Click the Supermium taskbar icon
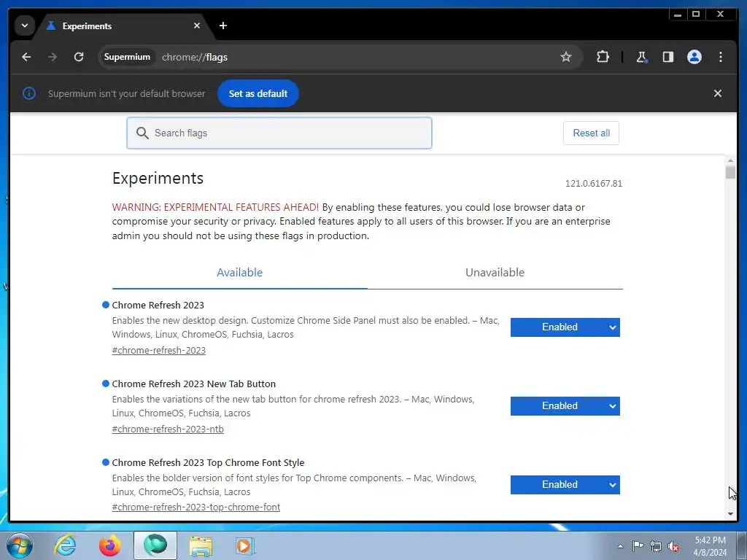The width and height of the screenshot is (747, 560). [155, 545]
